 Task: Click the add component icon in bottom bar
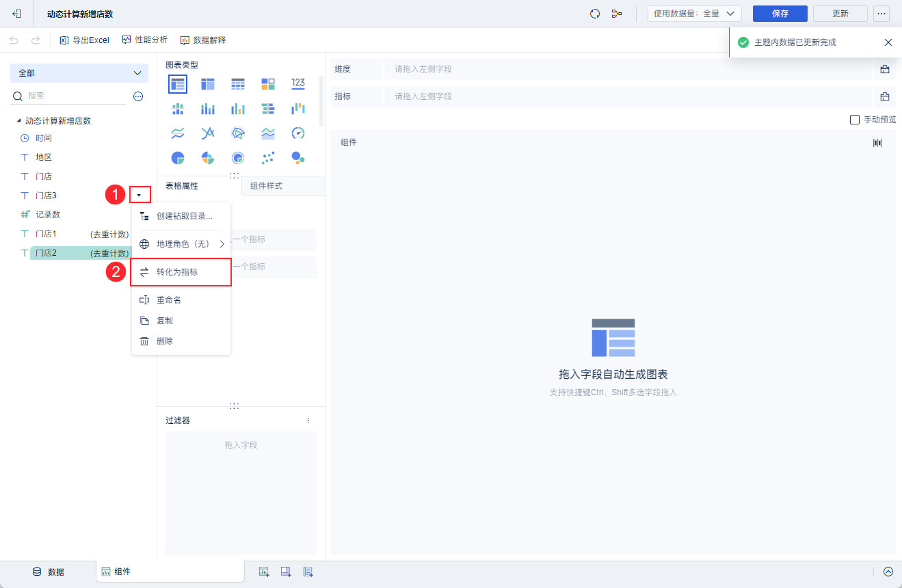[x=264, y=572]
